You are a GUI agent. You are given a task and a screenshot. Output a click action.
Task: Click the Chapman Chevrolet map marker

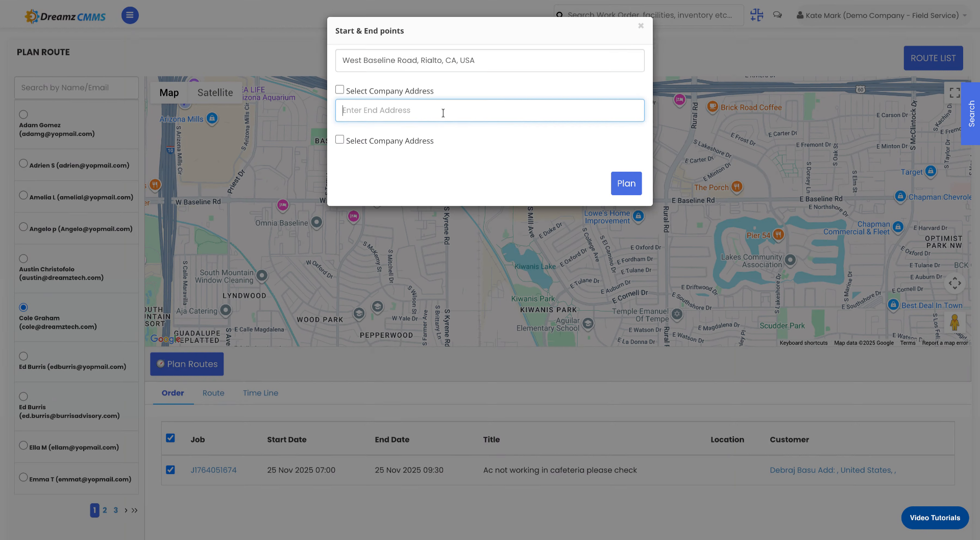(x=900, y=196)
